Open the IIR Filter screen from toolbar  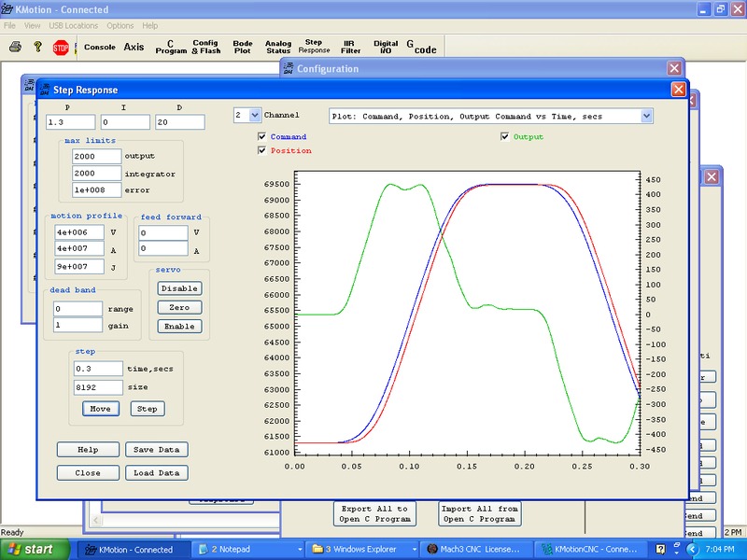(349, 47)
